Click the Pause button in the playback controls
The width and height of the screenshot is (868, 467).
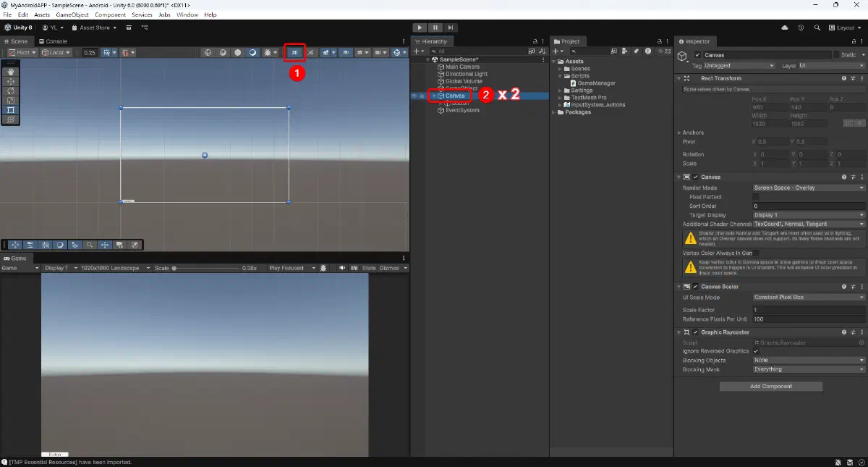[x=435, y=27]
